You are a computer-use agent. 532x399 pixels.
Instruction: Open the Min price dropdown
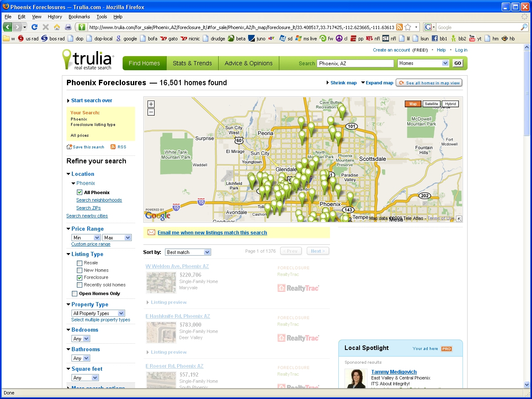pyautogui.click(x=86, y=237)
